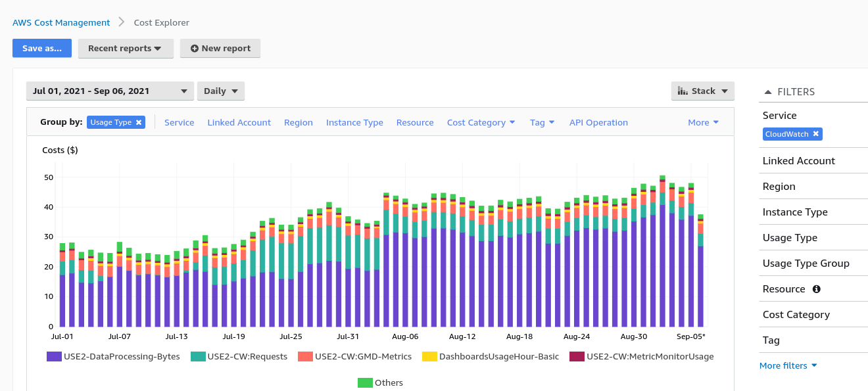The width and height of the screenshot is (868, 391).
Task: Collapse the FILTERS panel using its arrow
Action: point(768,91)
